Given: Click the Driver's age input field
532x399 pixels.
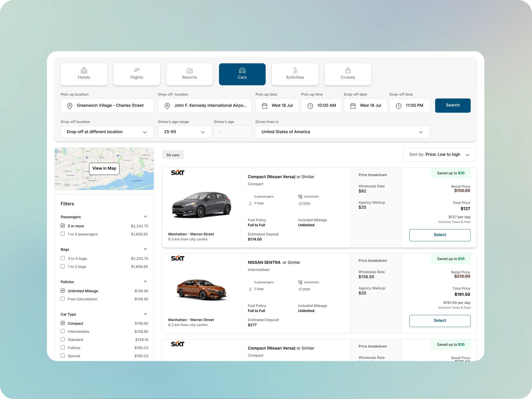Looking at the screenshot, I should pyautogui.click(x=232, y=132).
